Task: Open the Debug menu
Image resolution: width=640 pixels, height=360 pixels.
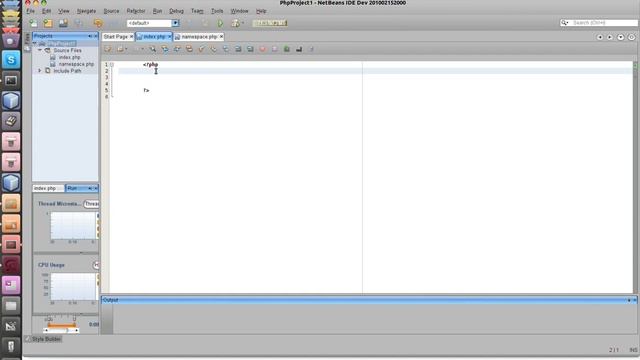Action: [x=176, y=11]
